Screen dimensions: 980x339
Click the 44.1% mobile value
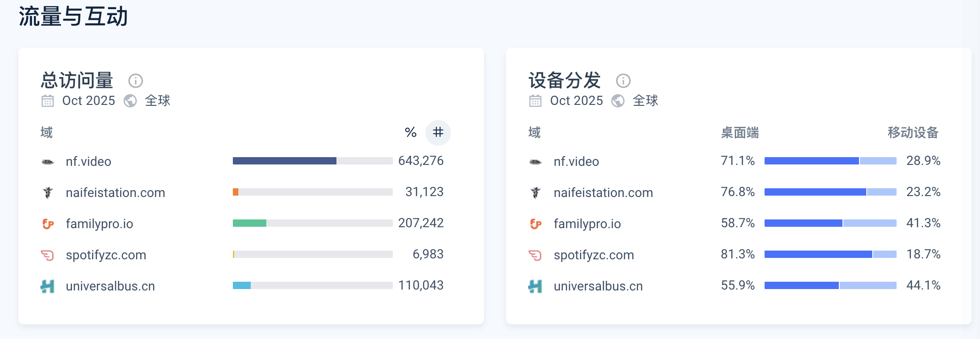(x=924, y=285)
